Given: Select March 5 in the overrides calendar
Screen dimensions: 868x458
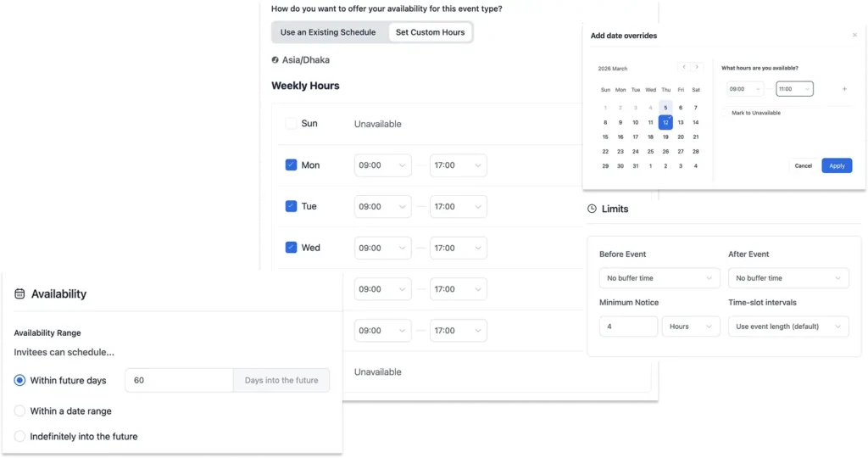Looking at the screenshot, I should tap(665, 108).
